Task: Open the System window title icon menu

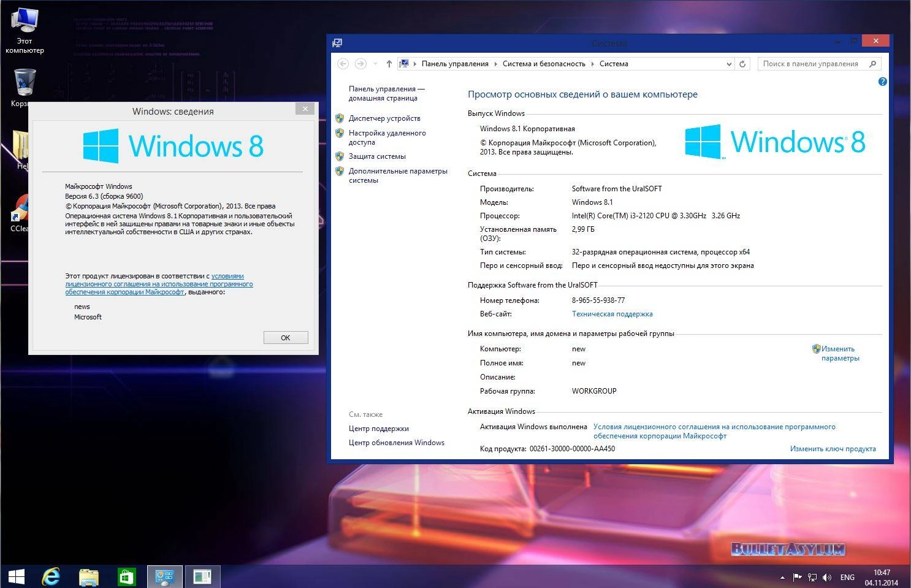Action: click(x=337, y=43)
